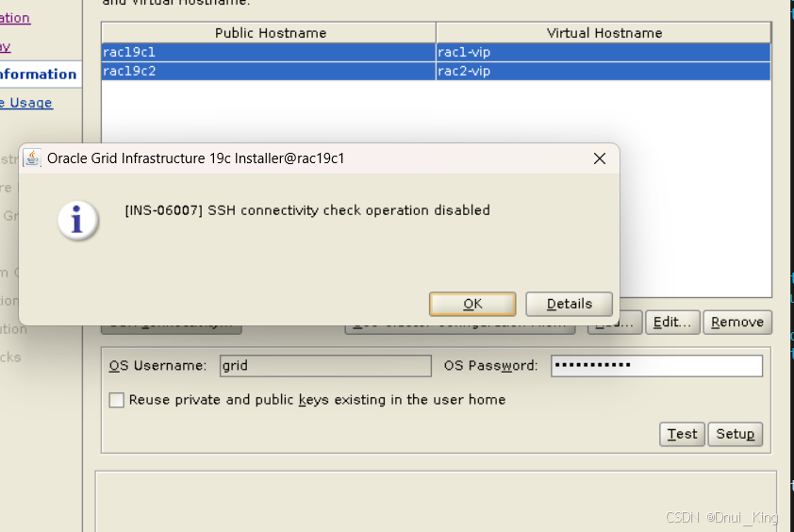Click Test to check SSH connectivity
The image size is (794, 532).
point(682,434)
